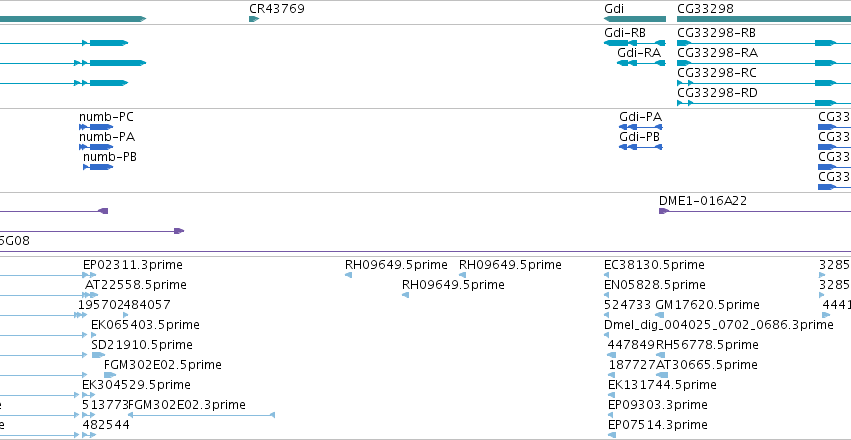
Task: Click the FGM302E02.5prime EST block
Action: coord(110,375)
